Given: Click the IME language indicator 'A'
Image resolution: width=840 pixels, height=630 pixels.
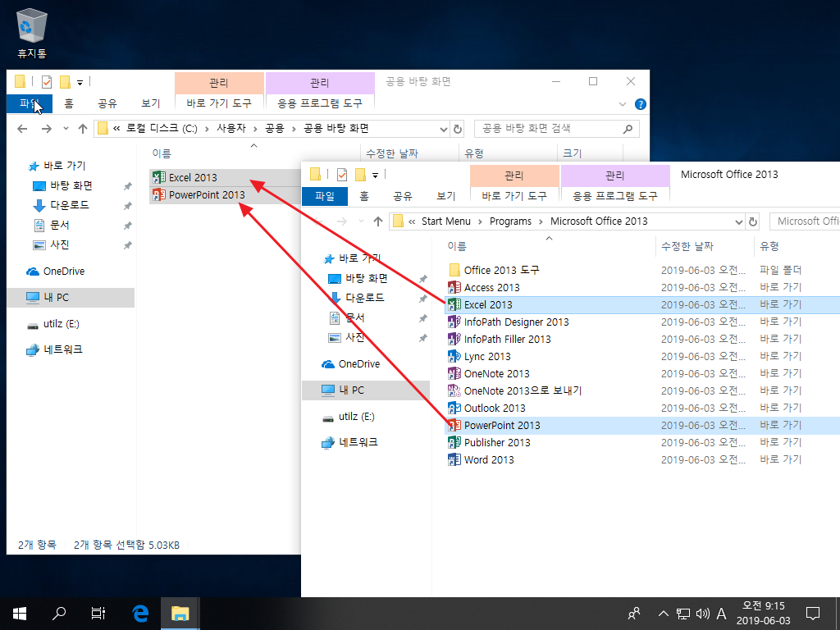Looking at the screenshot, I should coord(722,614).
